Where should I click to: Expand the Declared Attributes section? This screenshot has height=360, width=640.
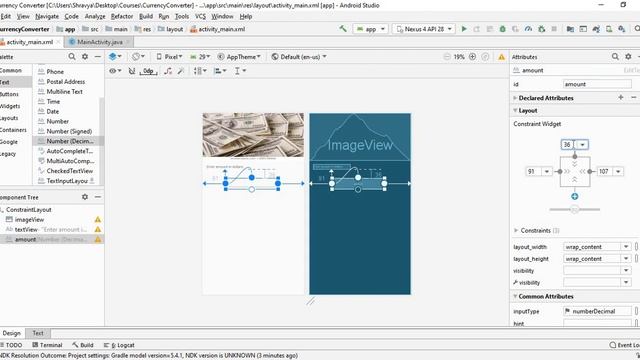click(515, 98)
